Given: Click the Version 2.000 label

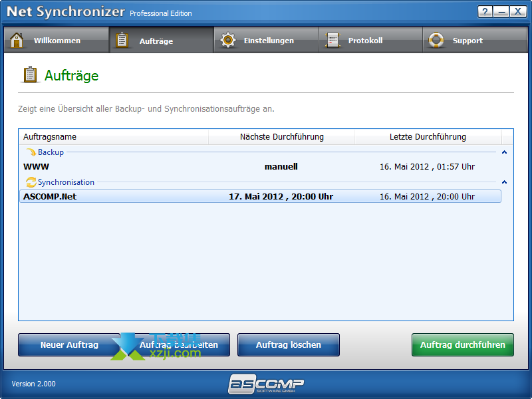Looking at the screenshot, I should click(x=34, y=384).
